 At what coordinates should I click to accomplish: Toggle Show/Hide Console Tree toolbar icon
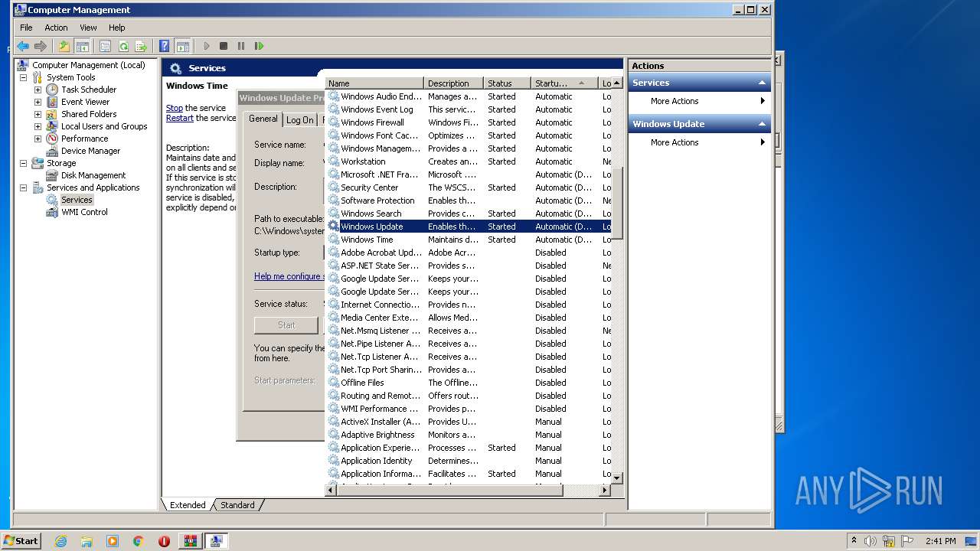coord(82,46)
